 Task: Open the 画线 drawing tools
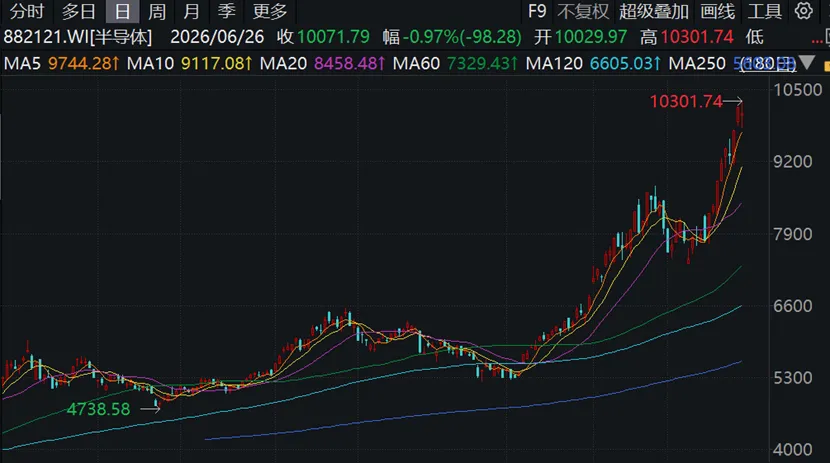point(717,11)
